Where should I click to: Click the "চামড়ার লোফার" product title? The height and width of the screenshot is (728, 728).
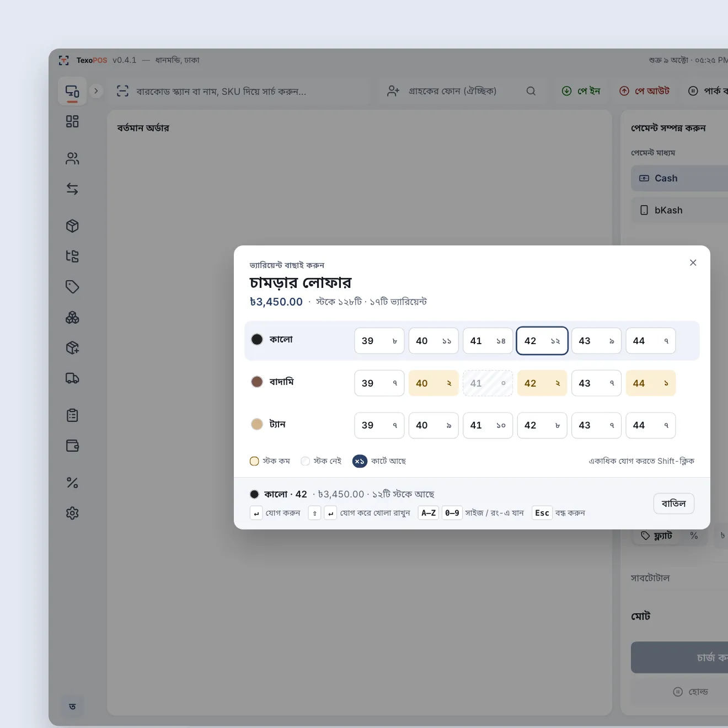click(301, 282)
